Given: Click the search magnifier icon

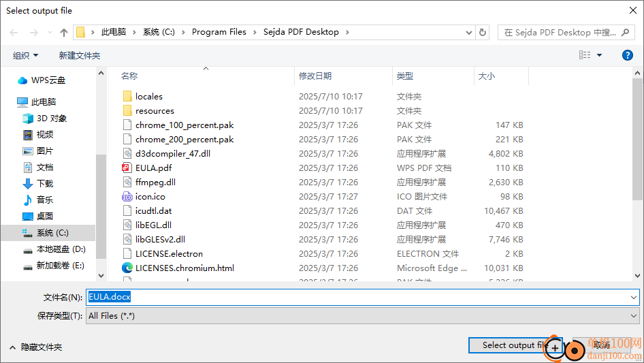Looking at the screenshot, I should point(626,32).
